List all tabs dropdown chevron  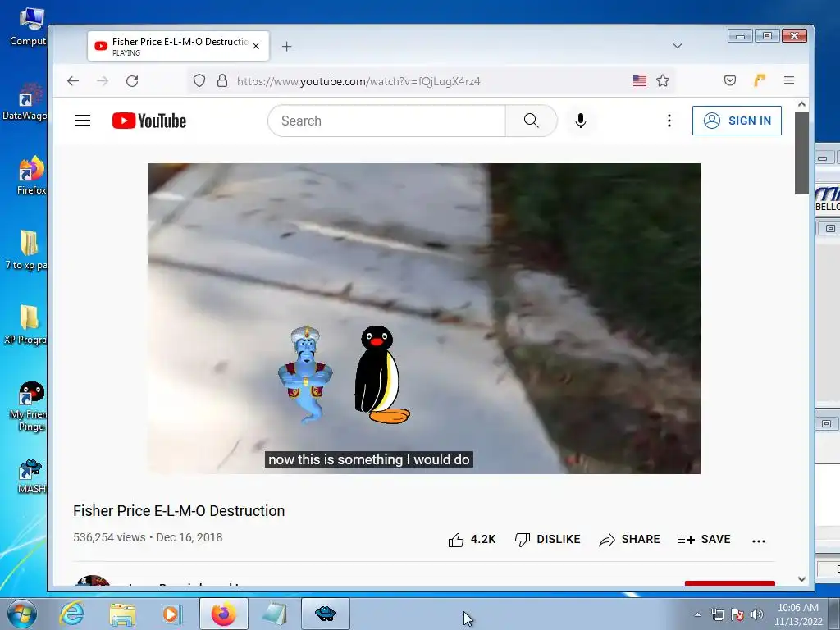(678, 46)
